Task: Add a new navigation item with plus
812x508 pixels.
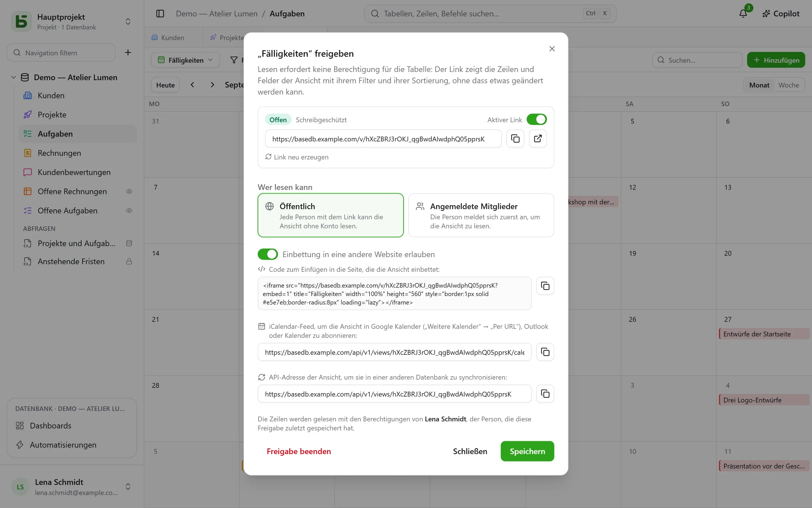Action: click(128, 52)
